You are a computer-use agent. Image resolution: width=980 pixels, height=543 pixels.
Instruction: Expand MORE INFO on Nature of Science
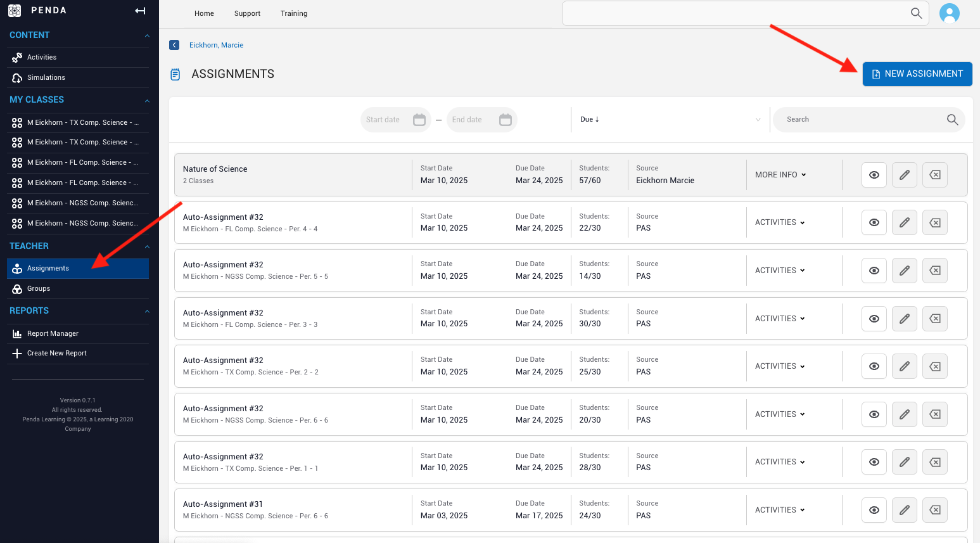click(x=780, y=175)
